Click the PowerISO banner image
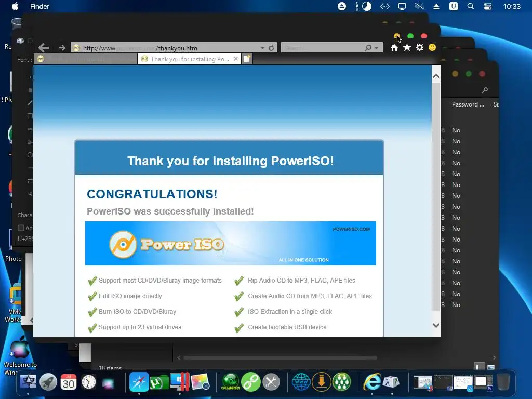Viewport: 532px width, 399px height. [x=230, y=243]
